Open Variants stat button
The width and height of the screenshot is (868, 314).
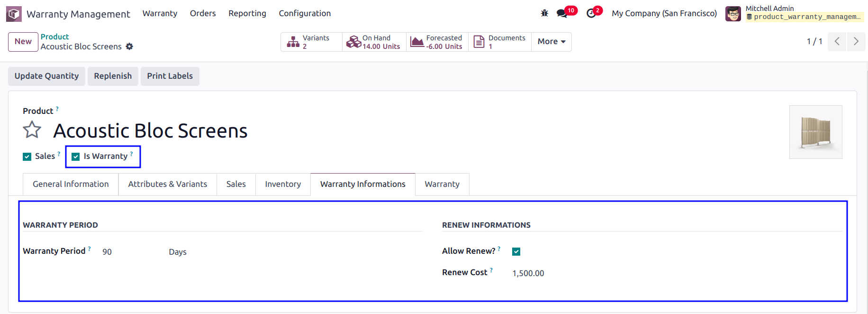(x=311, y=42)
